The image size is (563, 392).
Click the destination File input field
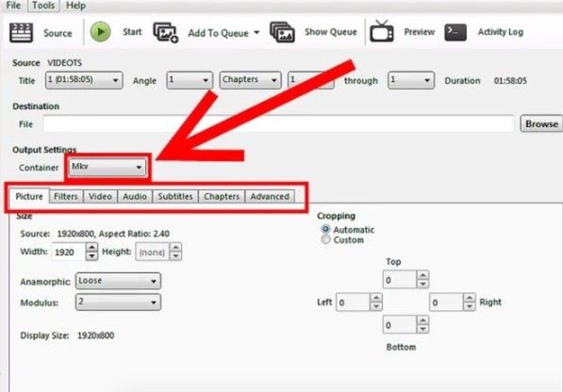[278, 123]
